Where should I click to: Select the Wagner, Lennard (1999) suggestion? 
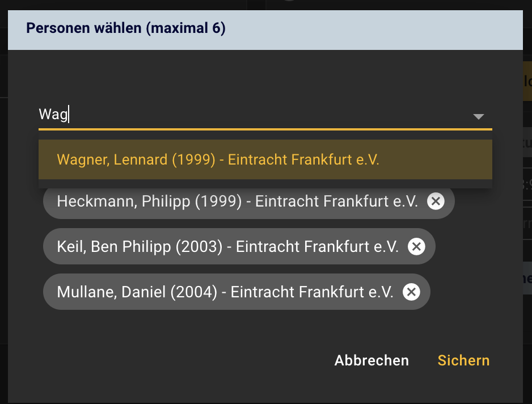point(265,159)
